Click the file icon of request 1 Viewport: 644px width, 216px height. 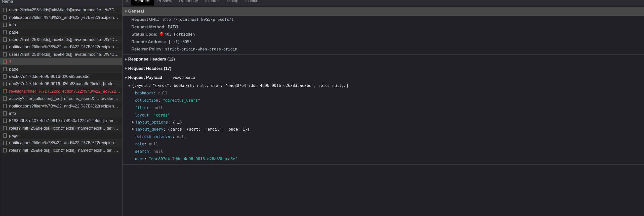click(x=5, y=62)
